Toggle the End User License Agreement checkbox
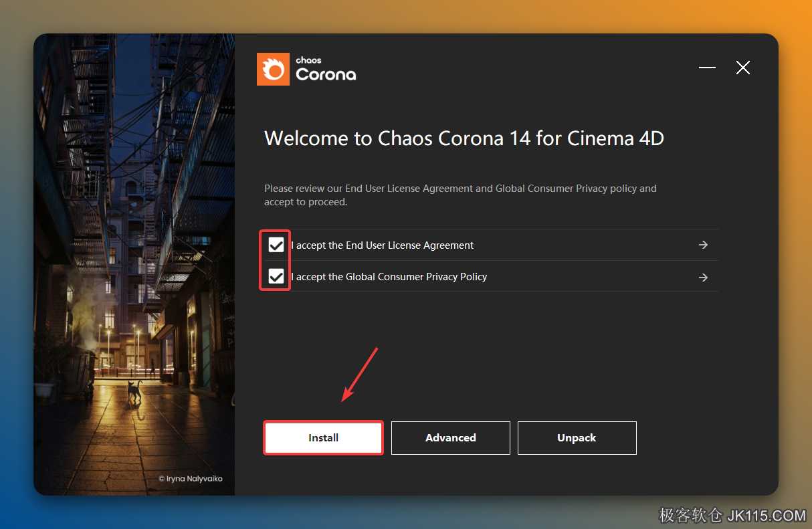Screen dimensions: 812x529 coord(276,245)
